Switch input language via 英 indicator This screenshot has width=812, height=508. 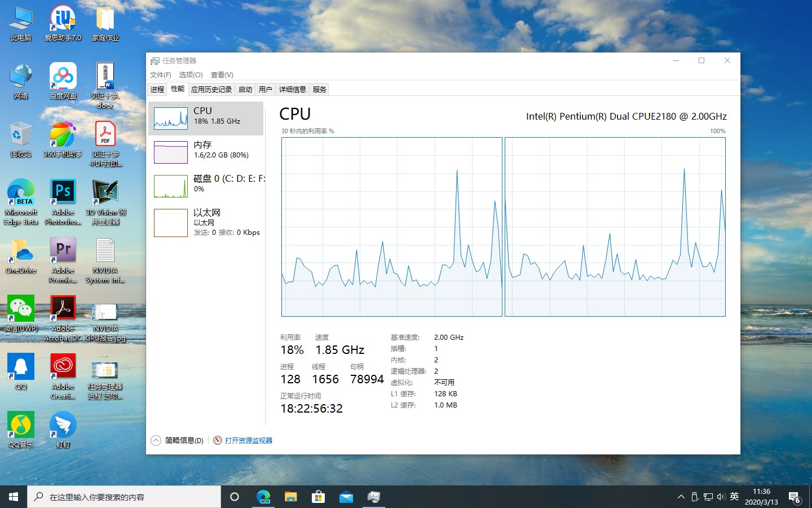tap(734, 496)
